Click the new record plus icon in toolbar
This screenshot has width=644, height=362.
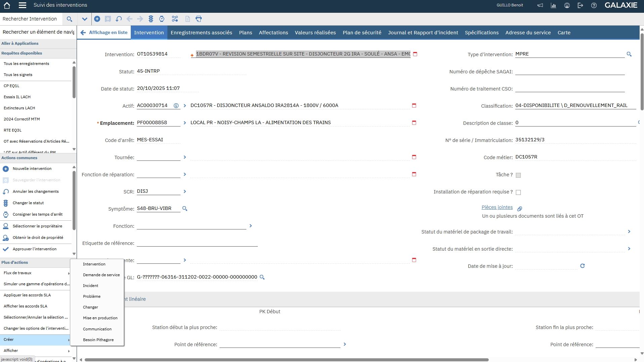coord(97,19)
